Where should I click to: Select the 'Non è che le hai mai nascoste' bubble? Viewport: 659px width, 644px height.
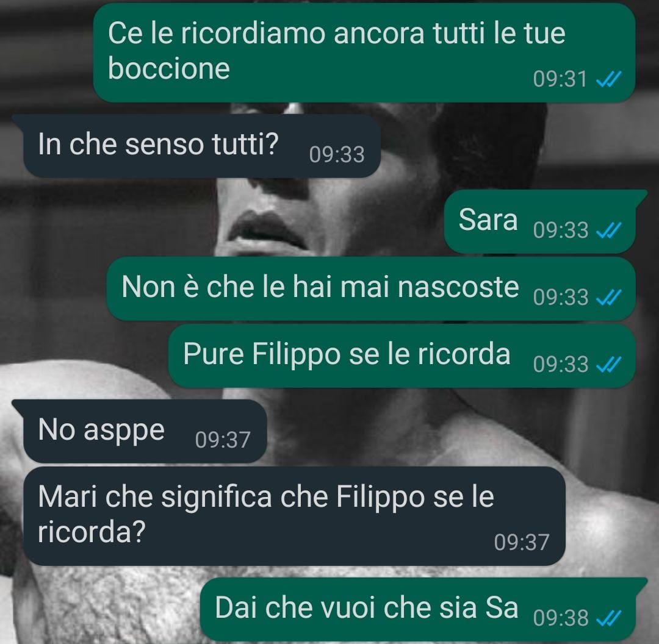click(x=371, y=288)
